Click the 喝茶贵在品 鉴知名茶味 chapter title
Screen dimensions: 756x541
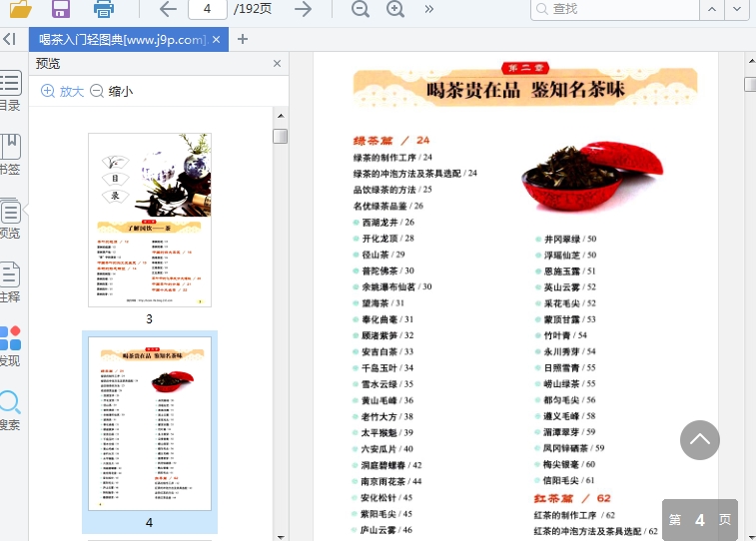pyautogui.click(x=525, y=90)
